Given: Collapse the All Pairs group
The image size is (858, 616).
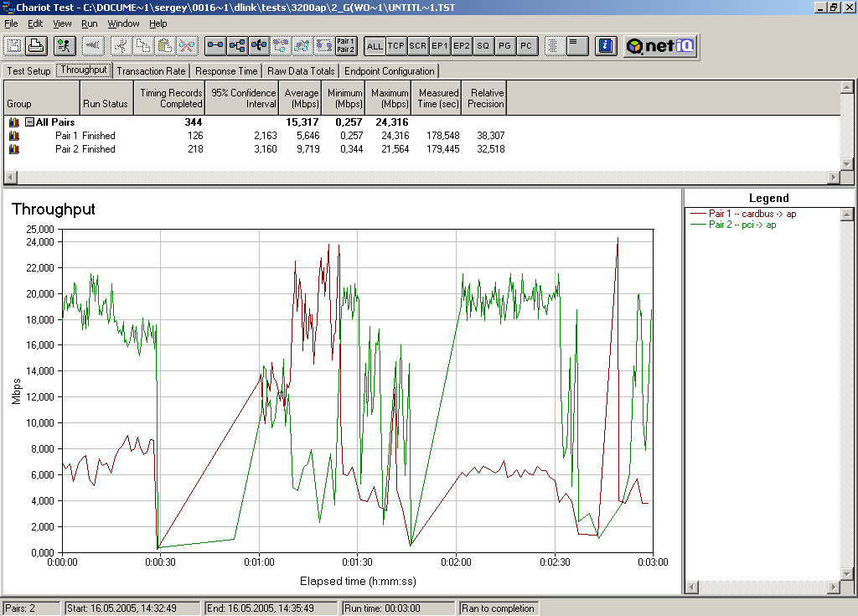Looking at the screenshot, I should (x=30, y=122).
